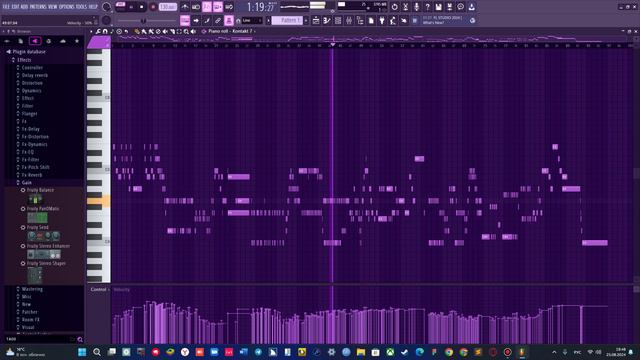Select the browser cloud tab icon
Viewport: 640px width, 360px height.
point(62,41)
